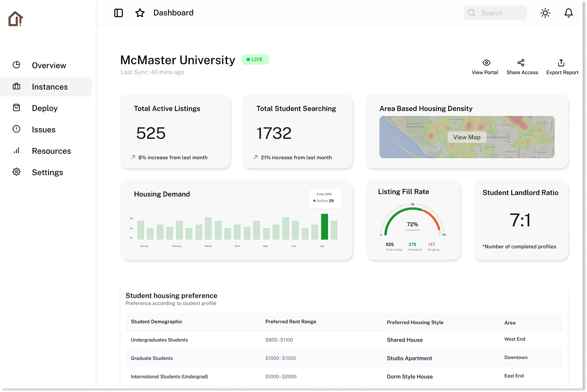Screen dimensions: 587x392
Task: Click the house logo icon
Action: (16, 19)
